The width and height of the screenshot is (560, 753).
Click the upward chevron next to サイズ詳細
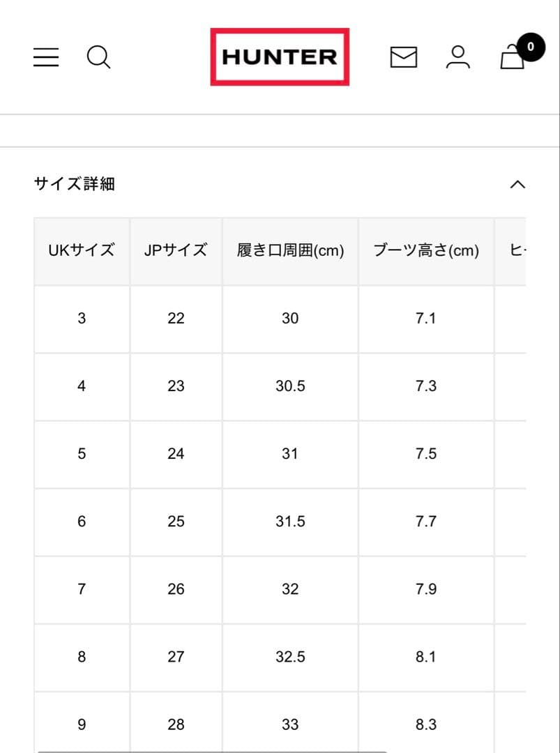(x=517, y=184)
